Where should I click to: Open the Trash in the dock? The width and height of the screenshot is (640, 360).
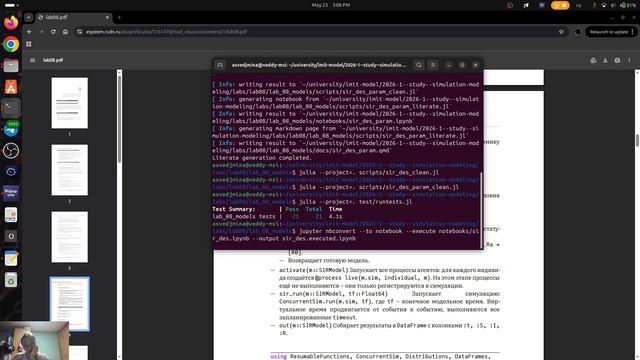[x=11, y=280]
